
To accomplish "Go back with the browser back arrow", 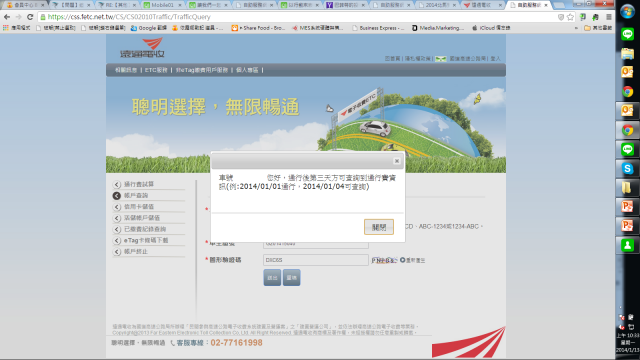I will [7, 17].
